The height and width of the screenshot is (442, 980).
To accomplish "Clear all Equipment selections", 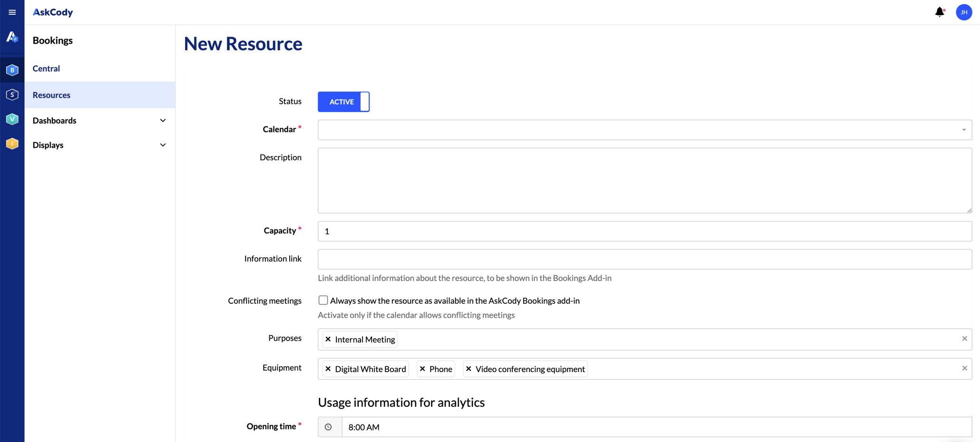I will tap(964, 368).
